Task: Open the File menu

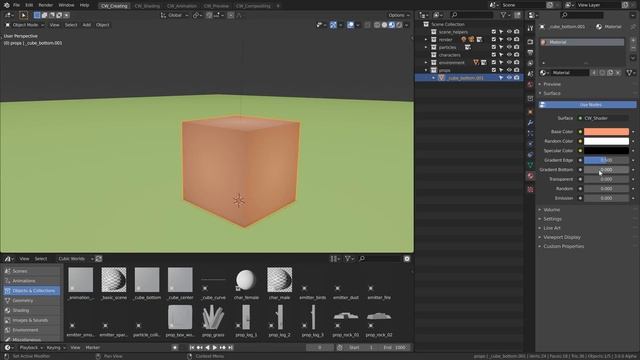Action: (16, 5)
